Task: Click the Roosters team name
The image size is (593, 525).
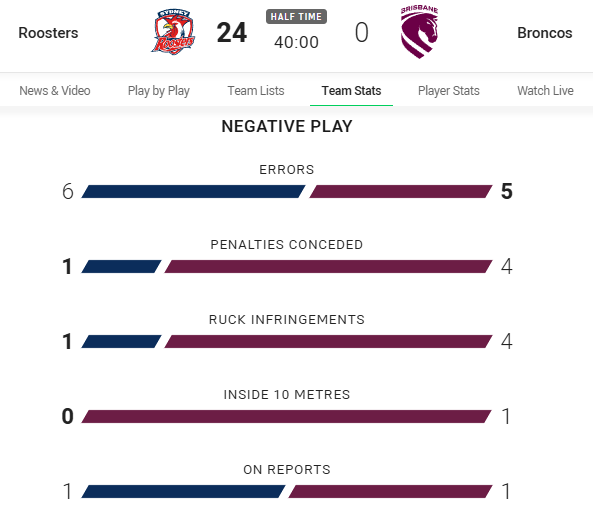Action: [x=48, y=33]
